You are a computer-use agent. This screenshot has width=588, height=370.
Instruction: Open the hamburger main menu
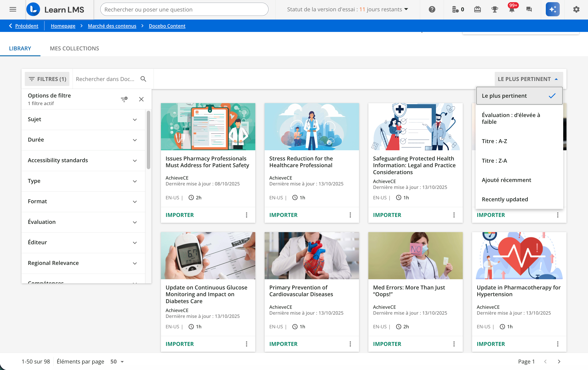13,10
